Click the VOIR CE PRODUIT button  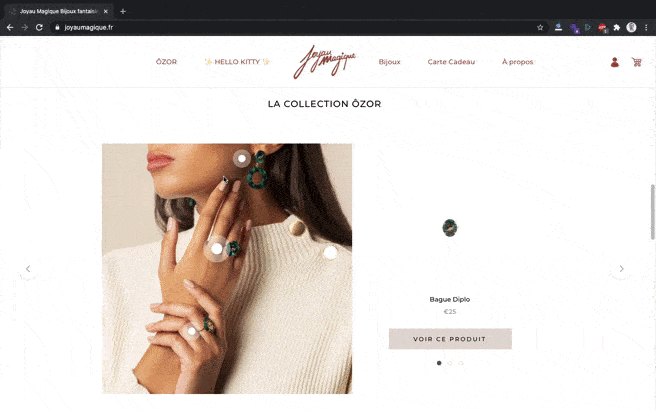click(x=450, y=339)
